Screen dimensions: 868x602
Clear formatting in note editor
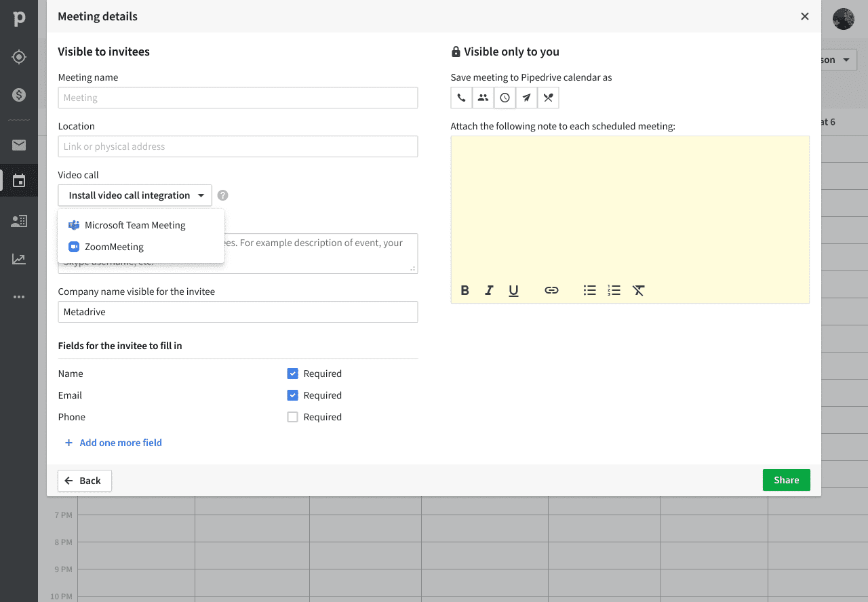click(638, 290)
